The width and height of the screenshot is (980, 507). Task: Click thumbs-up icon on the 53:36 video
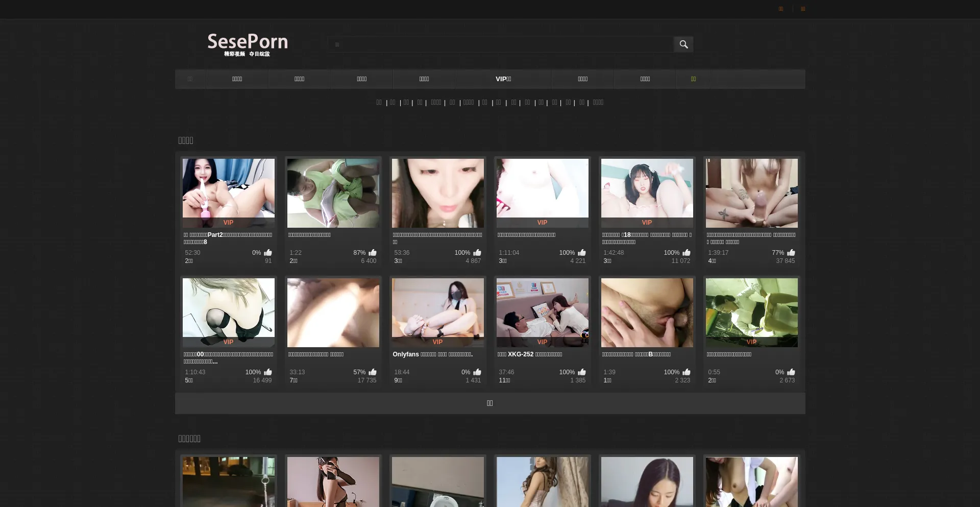click(x=477, y=253)
